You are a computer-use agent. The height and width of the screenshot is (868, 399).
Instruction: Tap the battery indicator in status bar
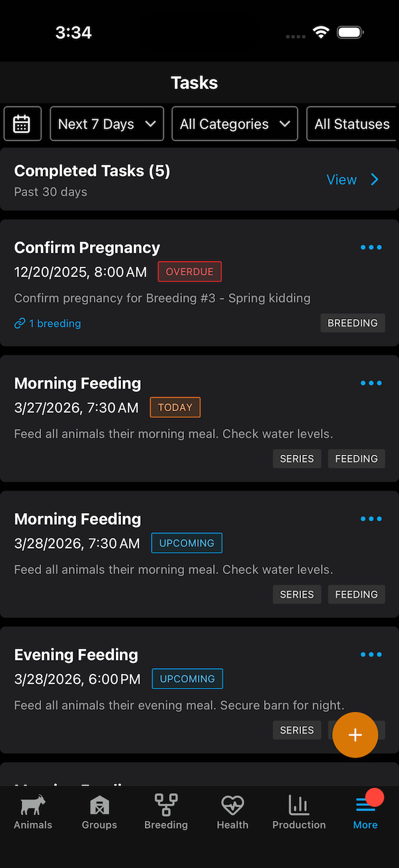click(x=350, y=31)
